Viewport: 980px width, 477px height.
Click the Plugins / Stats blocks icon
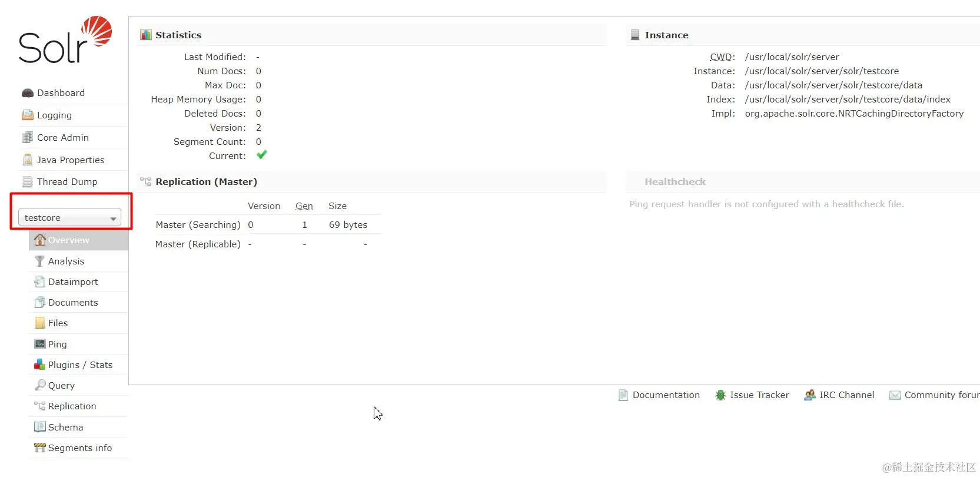click(39, 365)
